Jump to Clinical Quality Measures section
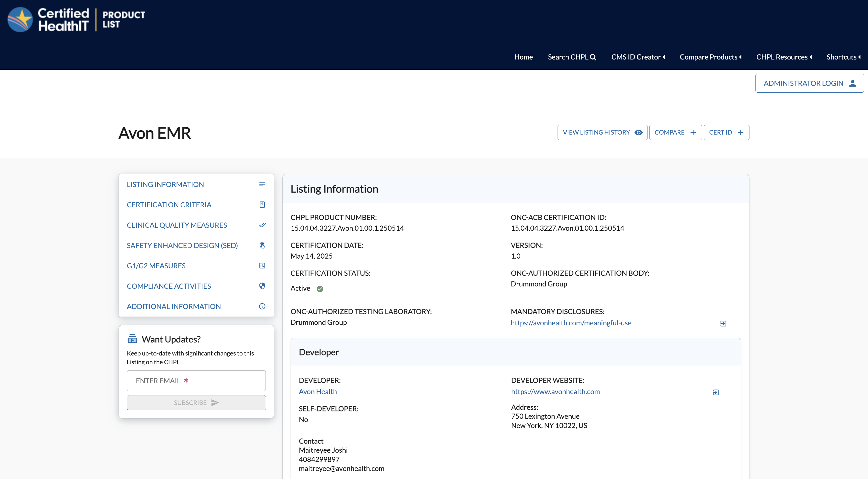 pyautogui.click(x=196, y=225)
